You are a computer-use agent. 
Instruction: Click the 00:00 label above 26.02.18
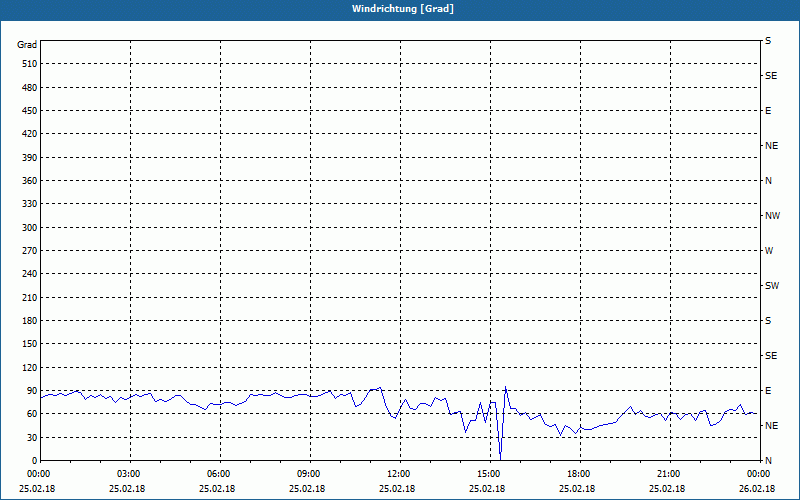pyautogui.click(x=758, y=473)
